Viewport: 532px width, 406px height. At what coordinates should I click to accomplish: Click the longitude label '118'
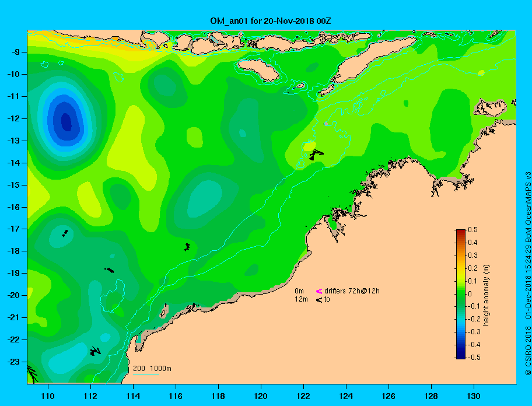tap(218, 396)
